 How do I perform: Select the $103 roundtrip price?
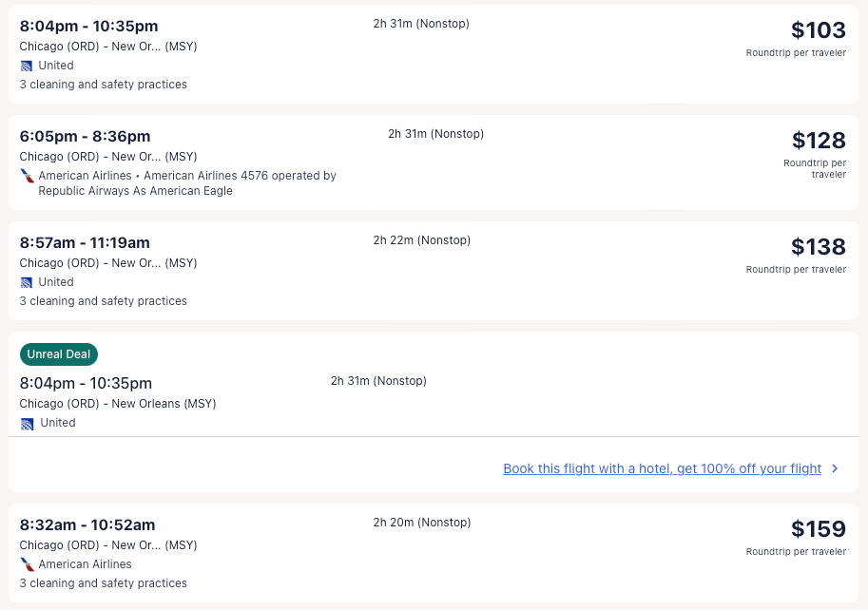(x=818, y=30)
